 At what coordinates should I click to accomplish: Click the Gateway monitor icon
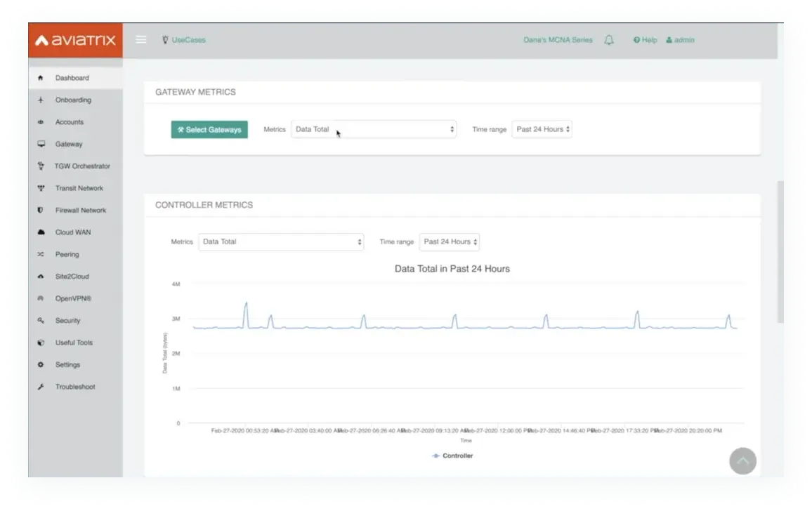(x=41, y=144)
